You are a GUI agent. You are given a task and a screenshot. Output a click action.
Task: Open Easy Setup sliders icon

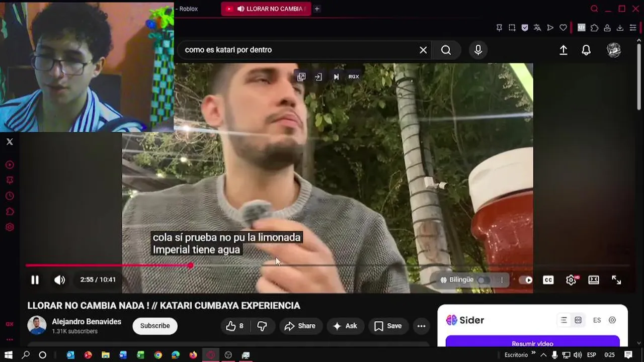pyautogui.click(x=633, y=28)
